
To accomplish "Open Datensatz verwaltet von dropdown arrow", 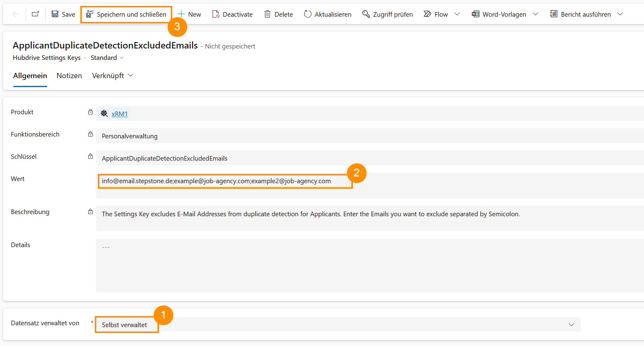I will 571,325.
